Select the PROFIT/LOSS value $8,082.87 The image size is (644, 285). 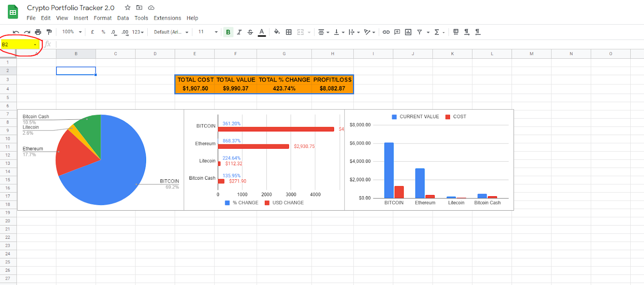tap(332, 88)
